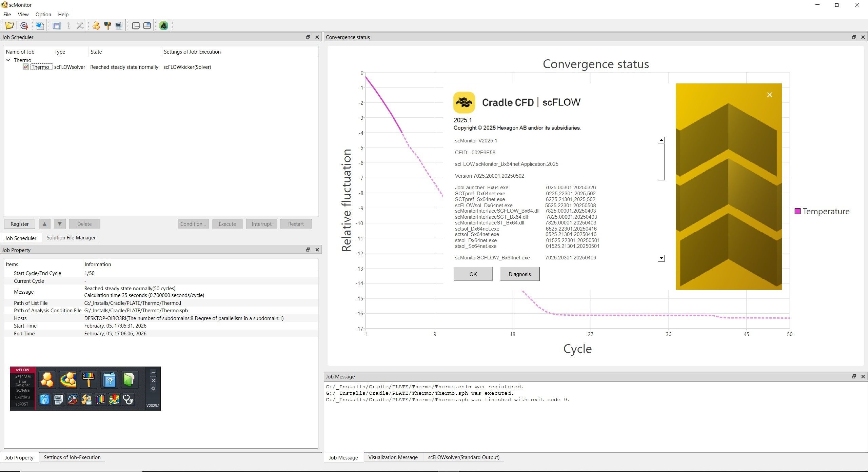Collapse the Thermo job tree node
This screenshot has width=868, height=472.
tap(8, 60)
